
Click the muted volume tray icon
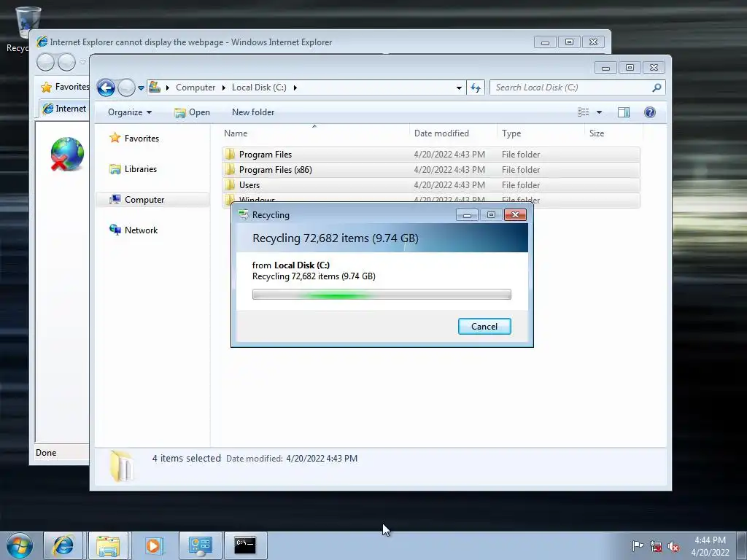[673, 546]
